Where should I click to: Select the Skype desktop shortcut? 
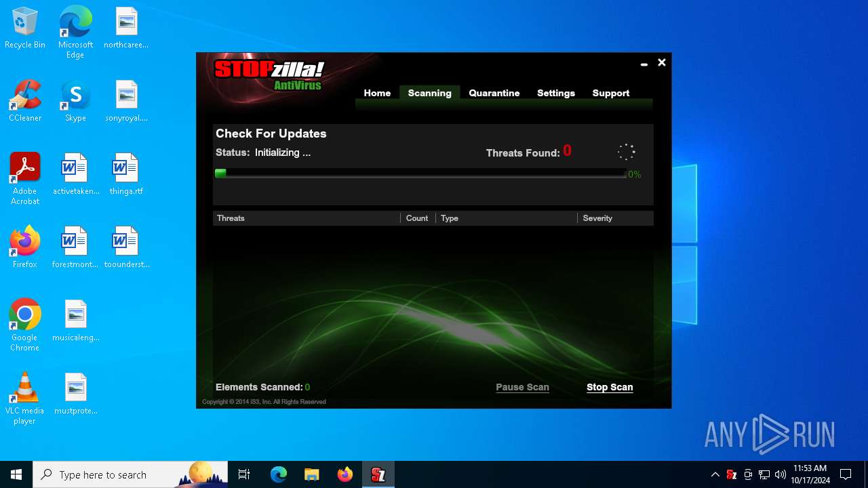pos(75,102)
